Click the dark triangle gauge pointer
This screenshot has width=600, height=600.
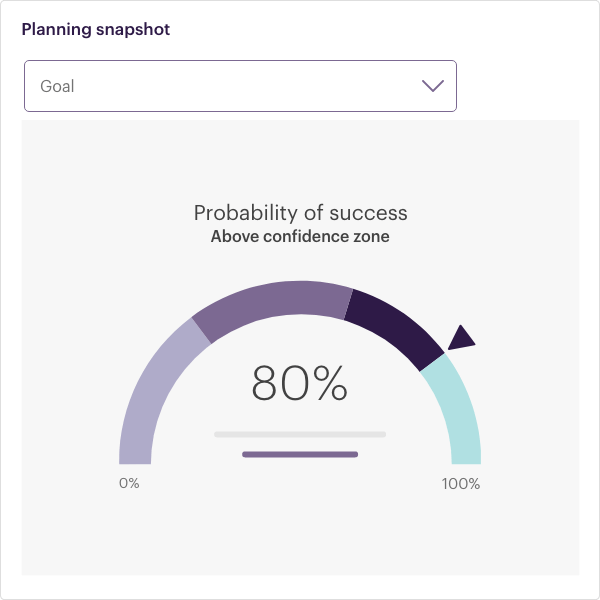click(461, 338)
